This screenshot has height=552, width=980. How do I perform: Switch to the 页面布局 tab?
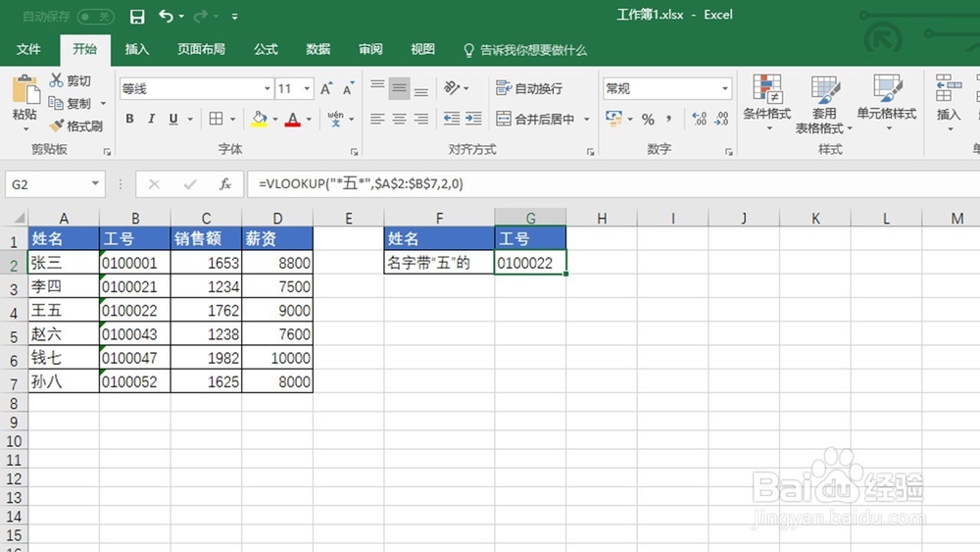[201, 49]
